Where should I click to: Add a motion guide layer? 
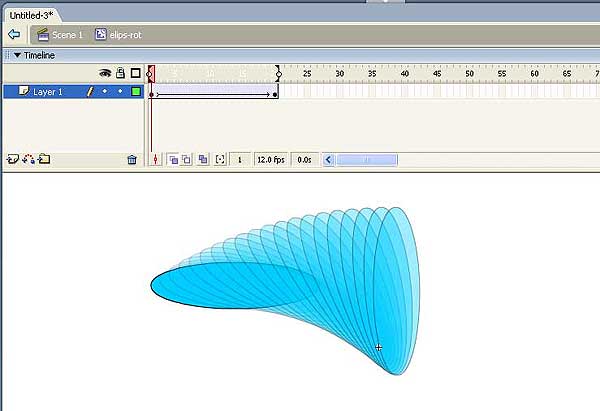(x=28, y=159)
